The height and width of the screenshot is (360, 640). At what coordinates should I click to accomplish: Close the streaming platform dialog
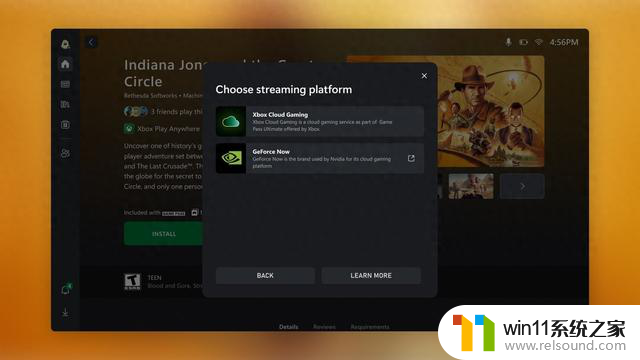click(x=424, y=76)
